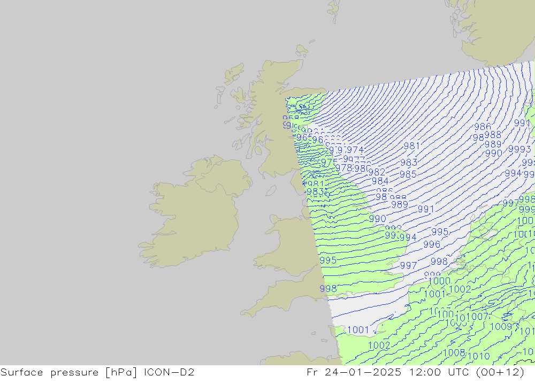Select the 986 isobar label
This screenshot has height=392, width=535.
[483, 127]
